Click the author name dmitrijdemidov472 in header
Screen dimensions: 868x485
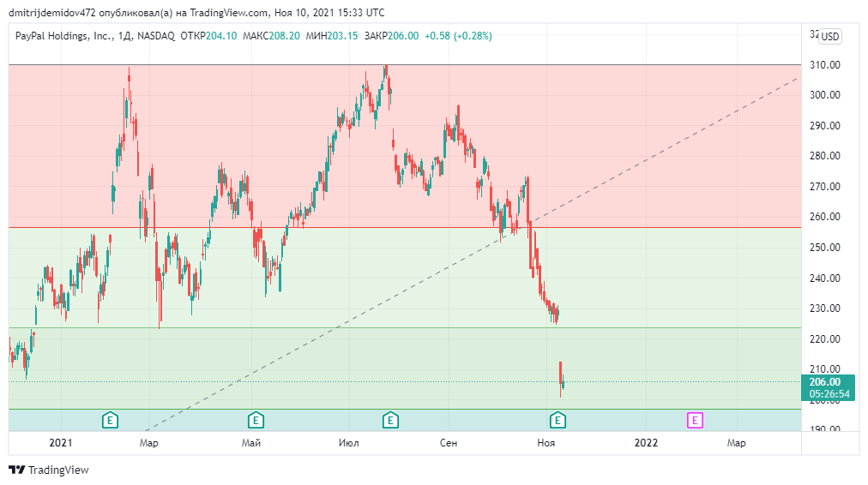pos(52,12)
